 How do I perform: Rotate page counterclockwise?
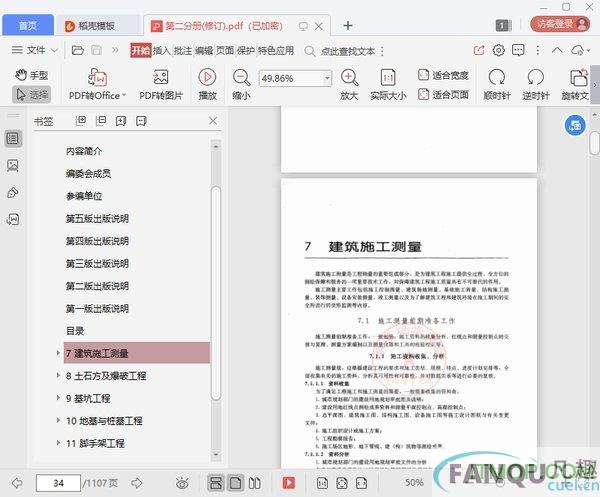(x=536, y=85)
